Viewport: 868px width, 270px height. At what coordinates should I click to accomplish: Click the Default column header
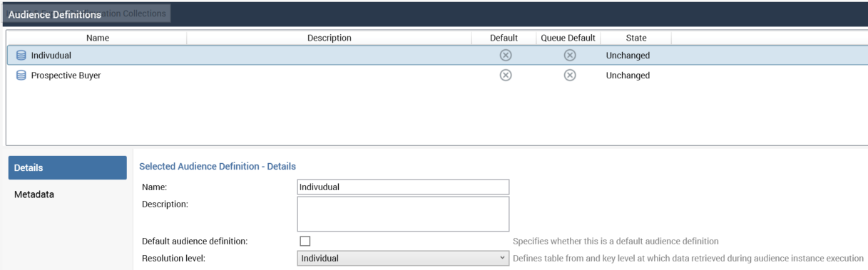(x=504, y=38)
